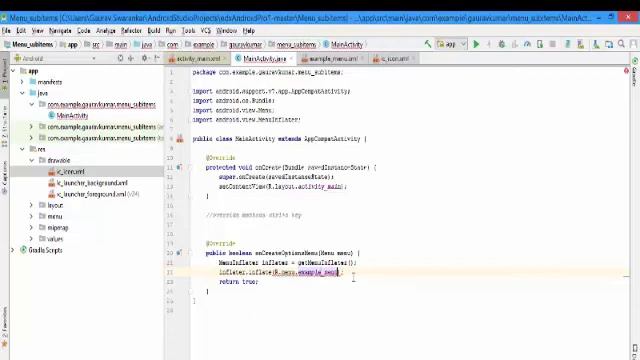Click the red error indicator in editor corner

click(x=626, y=71)
